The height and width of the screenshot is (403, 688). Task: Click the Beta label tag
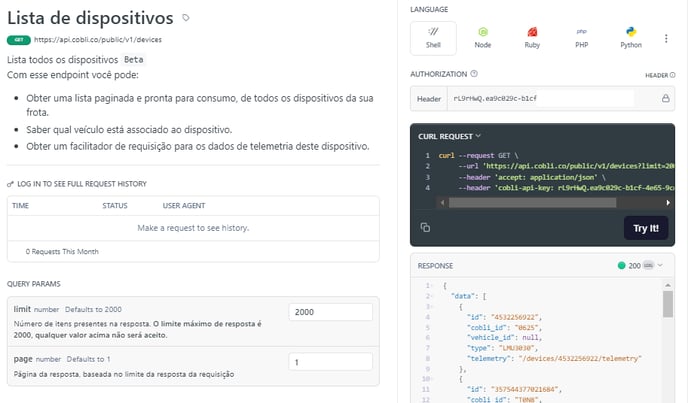(x=133, y=60)
